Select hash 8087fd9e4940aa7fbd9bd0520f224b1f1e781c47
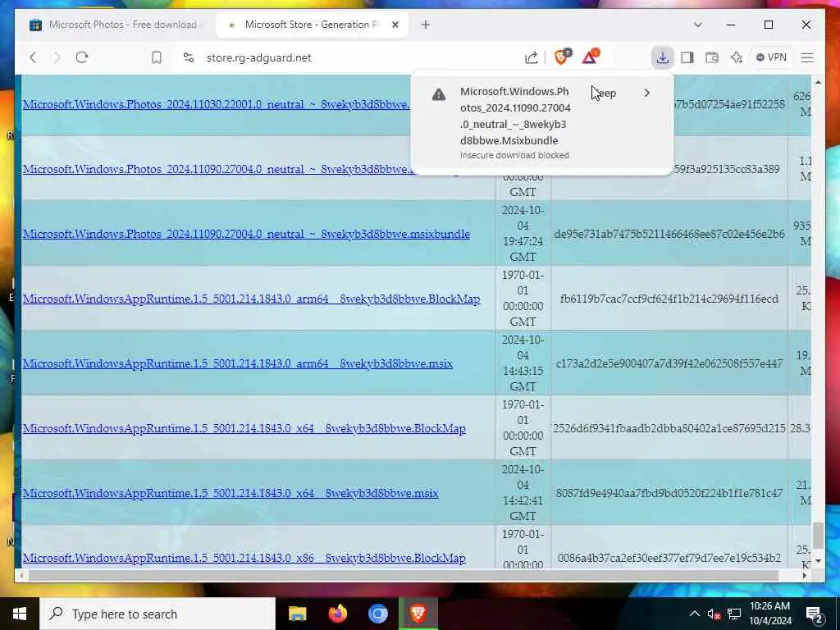 click(669, 493)
